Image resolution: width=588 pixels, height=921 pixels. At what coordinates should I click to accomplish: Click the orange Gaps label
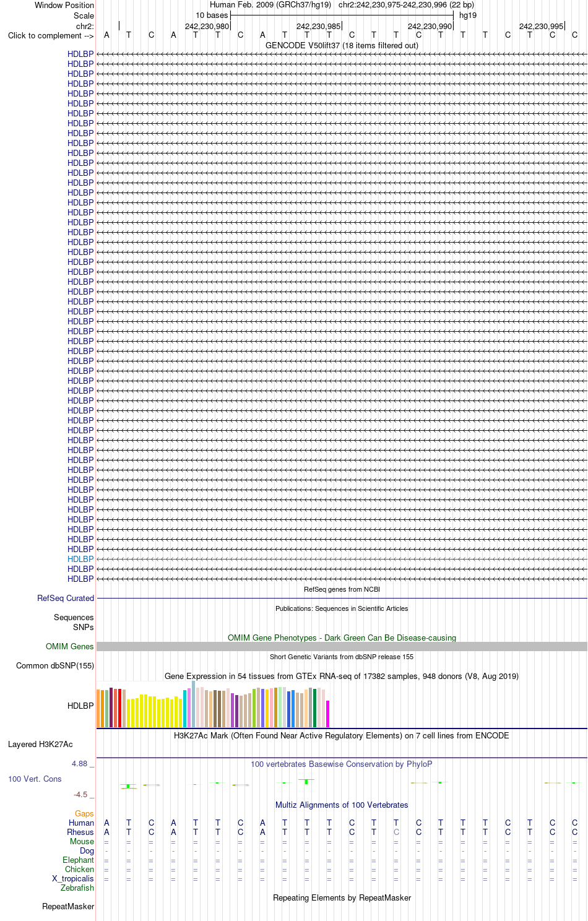click(x=84, y=813)
